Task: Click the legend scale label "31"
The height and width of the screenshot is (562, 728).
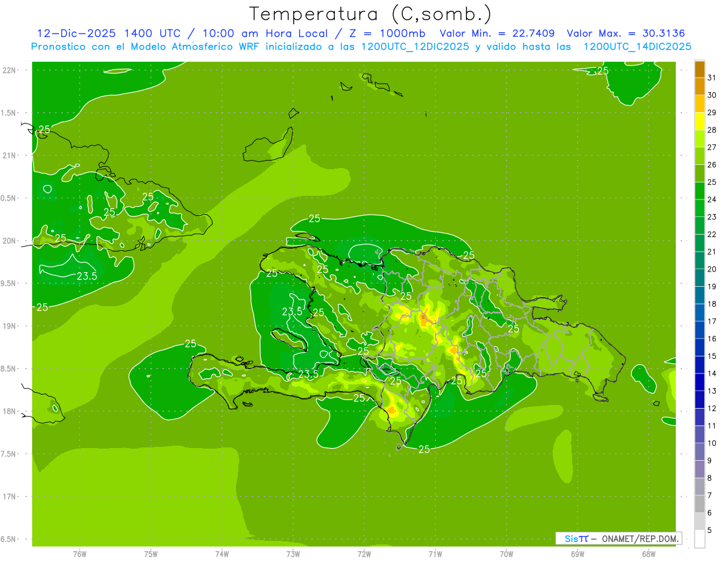Action: pos(712,78)
